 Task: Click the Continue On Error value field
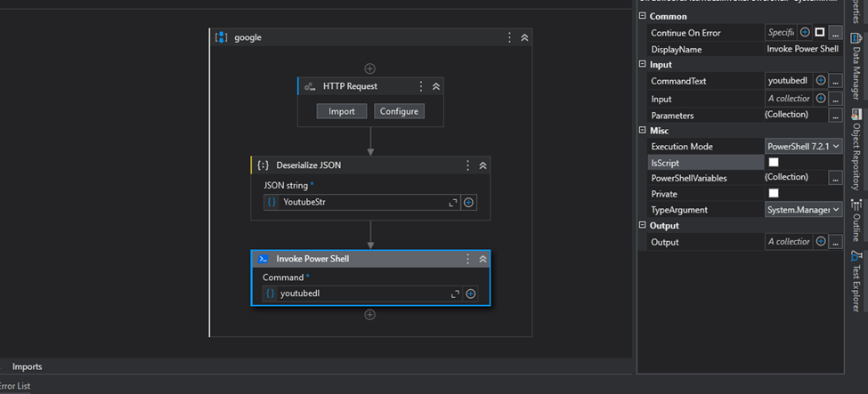(x=781, y=33)
